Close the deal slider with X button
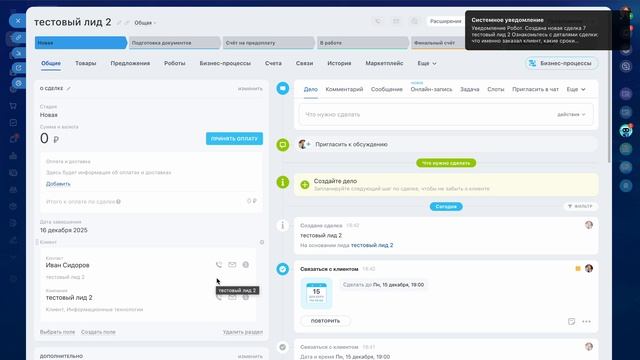The image size is (640, 360). click(x=18, y=20)
